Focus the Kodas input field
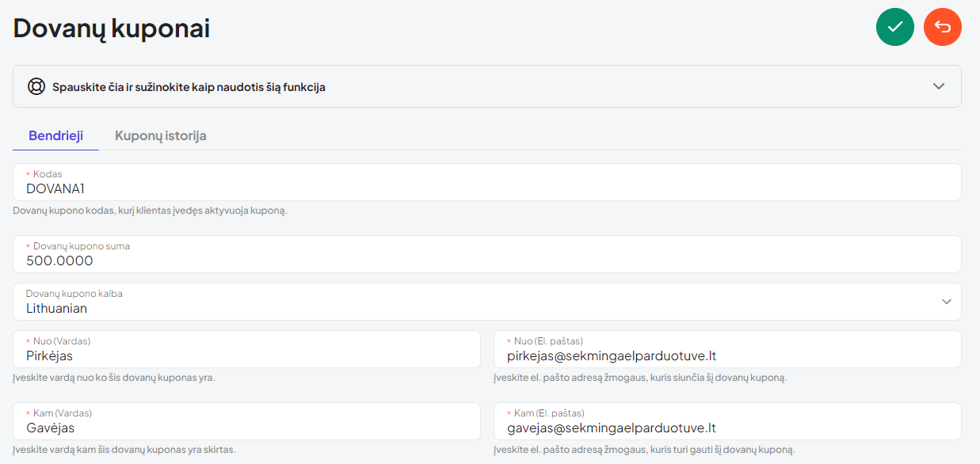This screenshot has height=464, width=980. pos(487,182)
